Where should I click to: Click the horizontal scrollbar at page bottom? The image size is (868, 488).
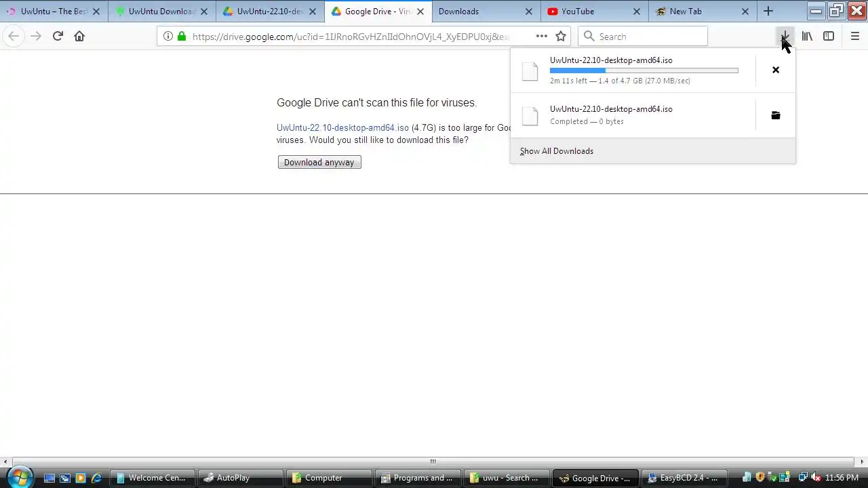433,462
